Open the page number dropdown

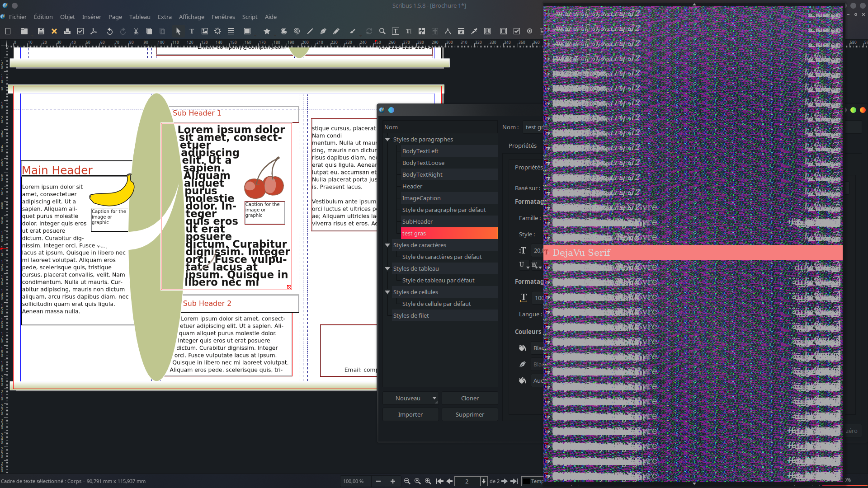coord(483,481)
